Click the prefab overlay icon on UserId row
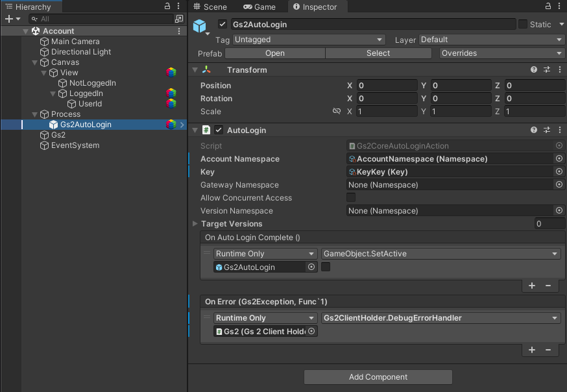 click(171, 104)
